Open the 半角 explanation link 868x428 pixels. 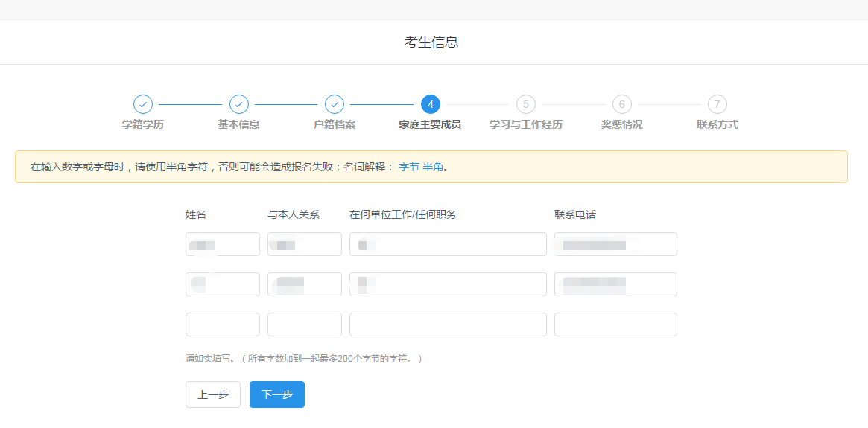click(433, 167)
